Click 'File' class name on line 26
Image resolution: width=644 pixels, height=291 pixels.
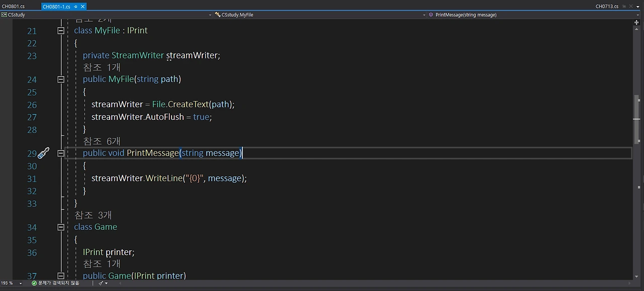(x=159, y=104)
